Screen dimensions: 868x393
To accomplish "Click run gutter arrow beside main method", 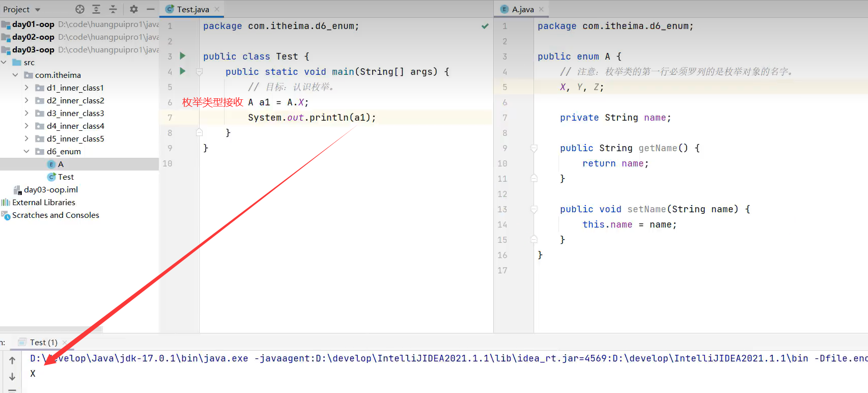I will [x=183, y=71].
